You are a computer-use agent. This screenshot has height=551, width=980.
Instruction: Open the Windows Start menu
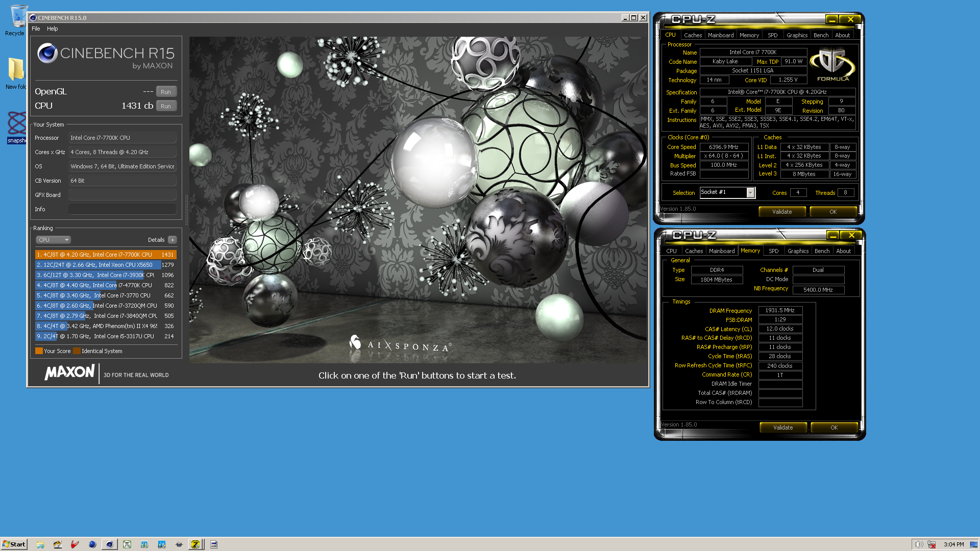(14, 544)
